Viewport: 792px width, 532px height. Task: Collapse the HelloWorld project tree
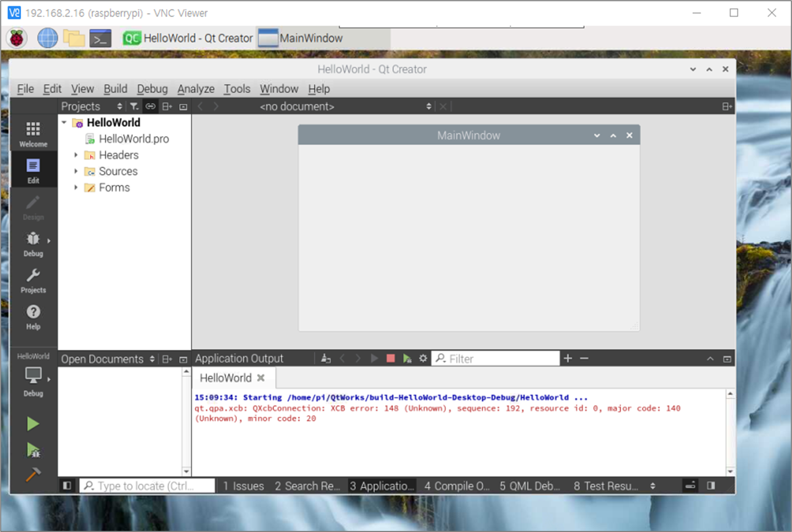click(x=64, y=123)
